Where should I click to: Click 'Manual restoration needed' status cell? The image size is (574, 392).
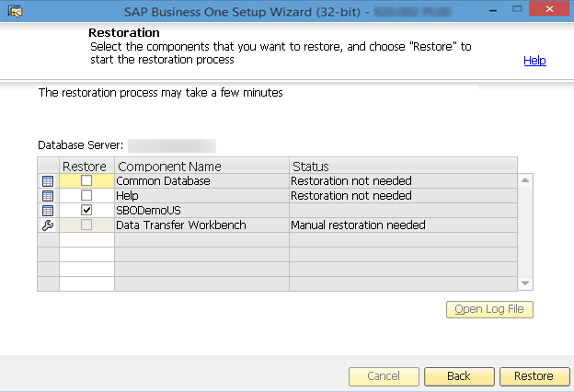403,225
